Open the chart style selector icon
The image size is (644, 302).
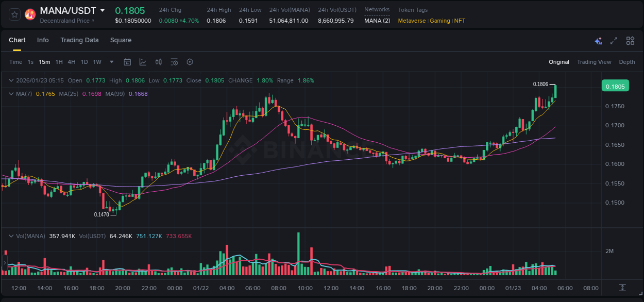(143, 62)
